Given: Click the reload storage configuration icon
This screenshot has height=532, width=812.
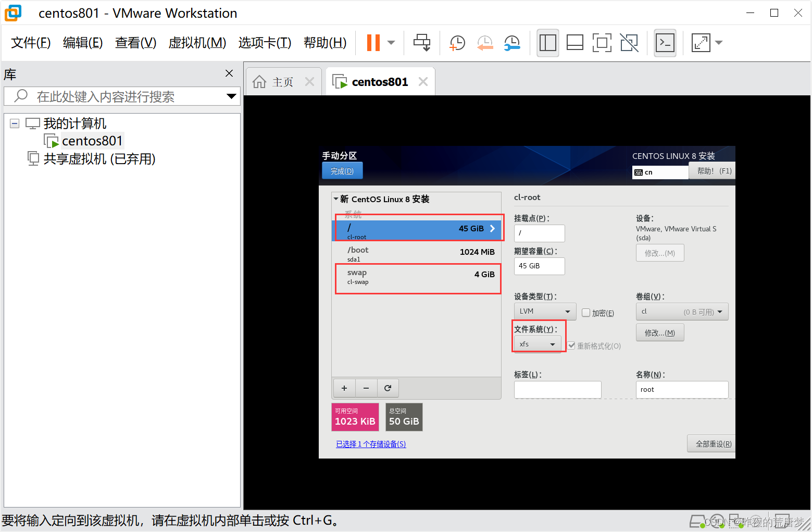Looking at the screenshot, I should pos(388,388).
